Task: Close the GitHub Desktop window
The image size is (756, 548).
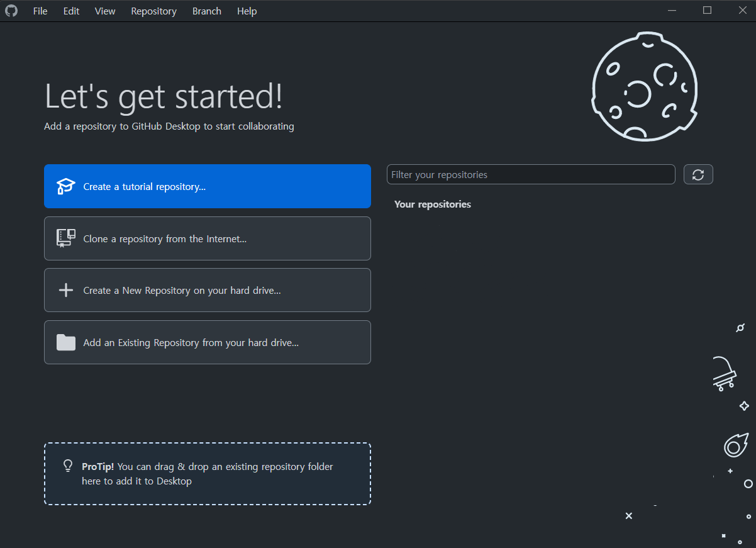Action: (x=742, y=11)
